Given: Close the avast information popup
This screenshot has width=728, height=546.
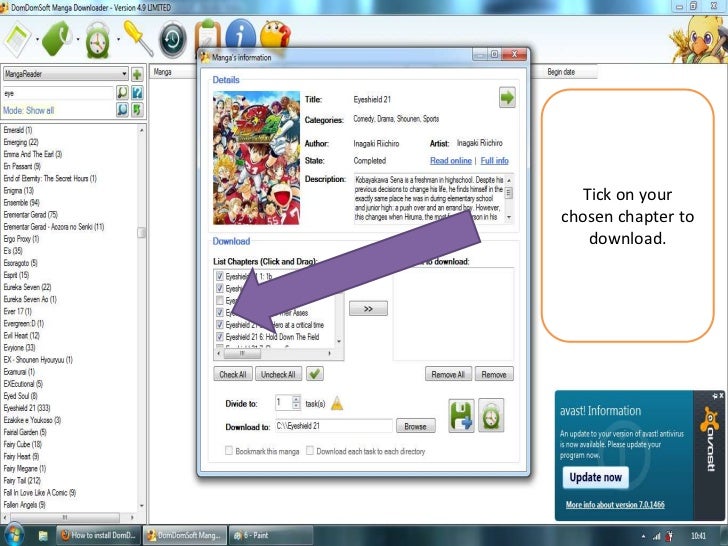Looking at the screenshot, I should tap(721, 396).
